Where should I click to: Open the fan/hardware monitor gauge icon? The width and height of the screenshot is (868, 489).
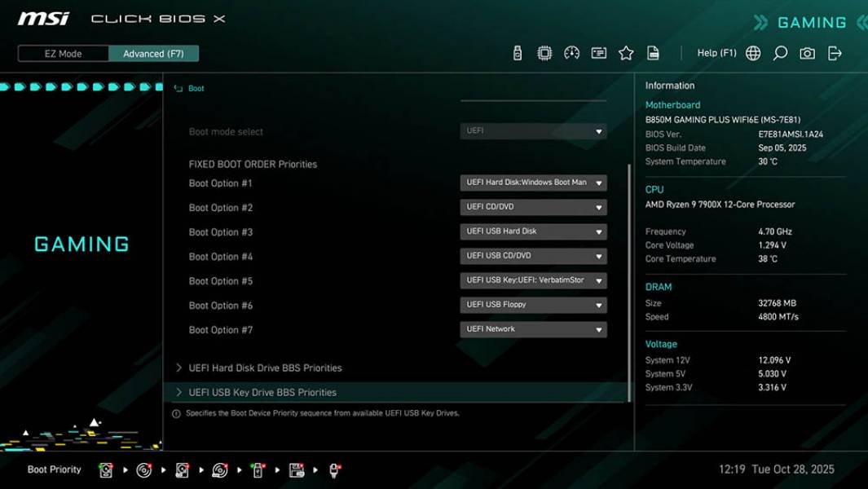click(x=571, y=52)
